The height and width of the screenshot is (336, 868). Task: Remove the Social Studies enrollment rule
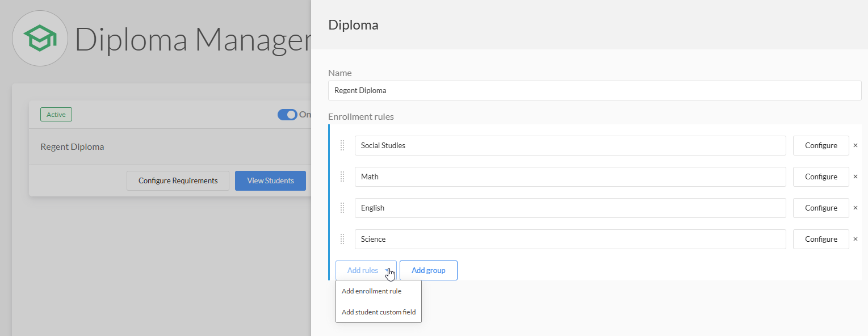(856, 145)
